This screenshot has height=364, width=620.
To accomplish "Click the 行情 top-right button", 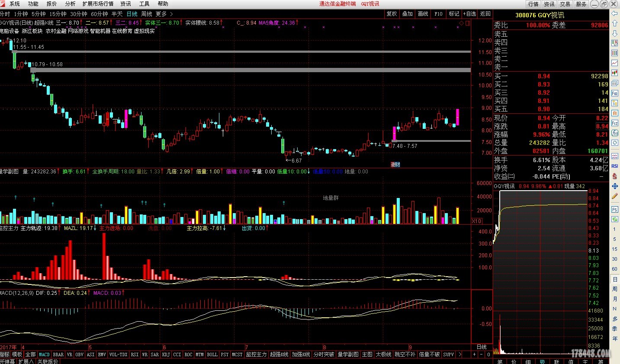I will click(533, 4).
